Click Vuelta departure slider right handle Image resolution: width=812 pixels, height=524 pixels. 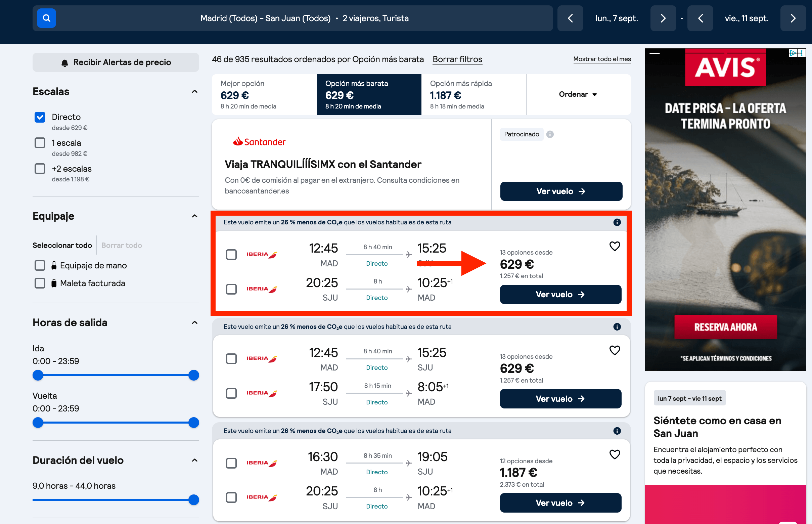(x=193, y=423)
